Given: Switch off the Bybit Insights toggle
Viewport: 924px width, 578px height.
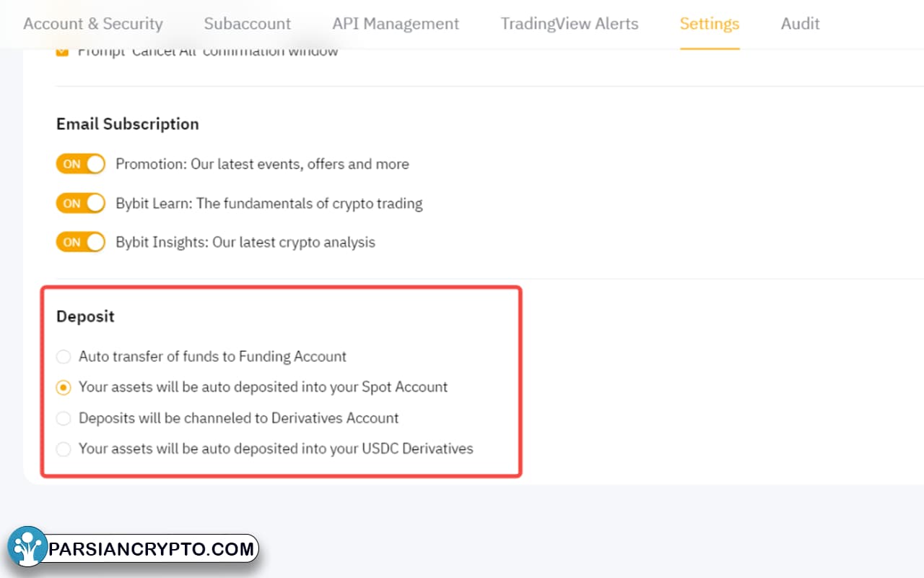Looking at the screenshot, I should coord(81,242).
